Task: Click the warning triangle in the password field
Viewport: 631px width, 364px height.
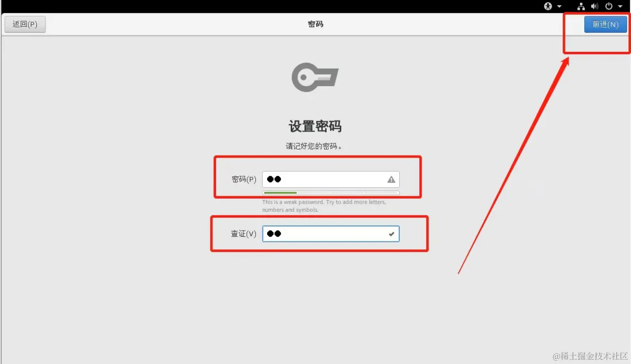Action: pyautogui.click(x=391, y=180)
